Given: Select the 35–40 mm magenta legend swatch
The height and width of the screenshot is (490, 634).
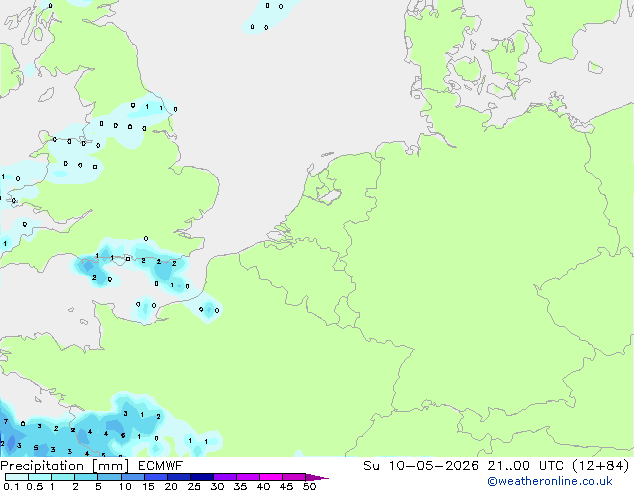Looking at the screenshot, I should (247, 477).
